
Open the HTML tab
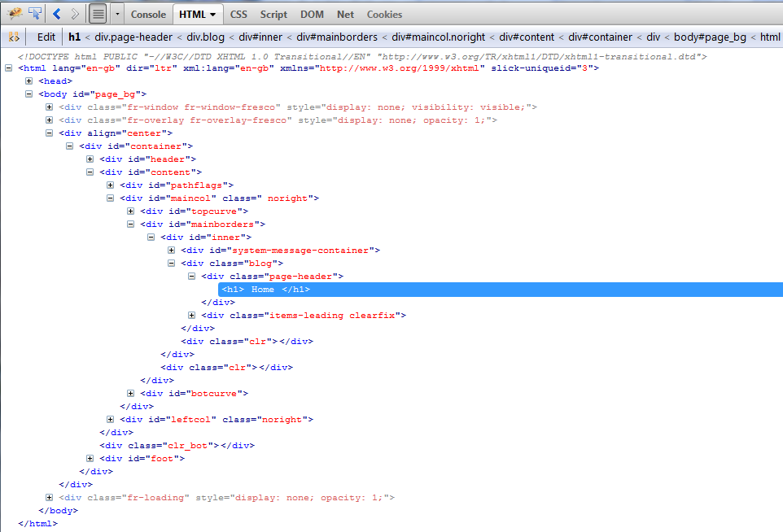(198, 15)
